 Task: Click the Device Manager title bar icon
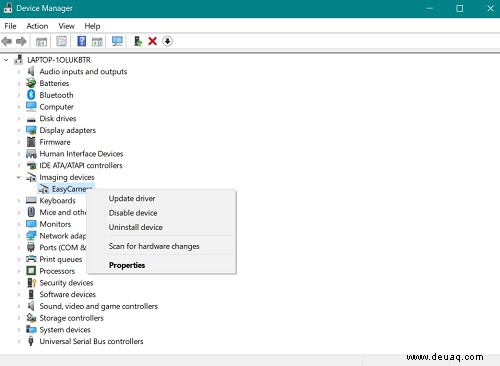click(x=8, y=8)
